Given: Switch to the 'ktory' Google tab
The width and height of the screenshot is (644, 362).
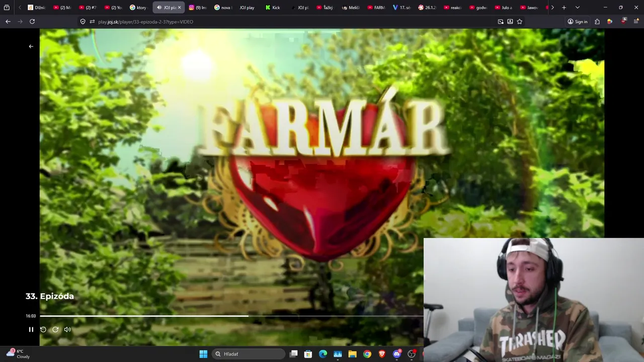Looking at the screenshot, I should point(138,8).
